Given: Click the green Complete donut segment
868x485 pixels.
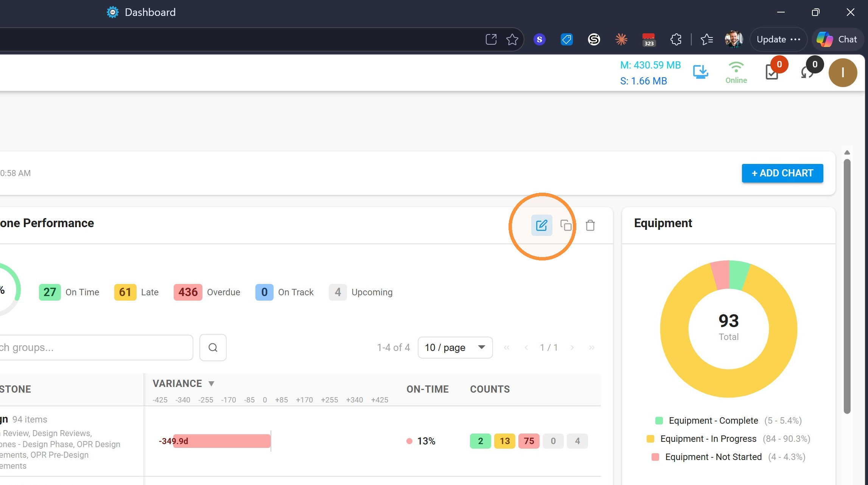Looking at the screenshot, I should point(739,274).
